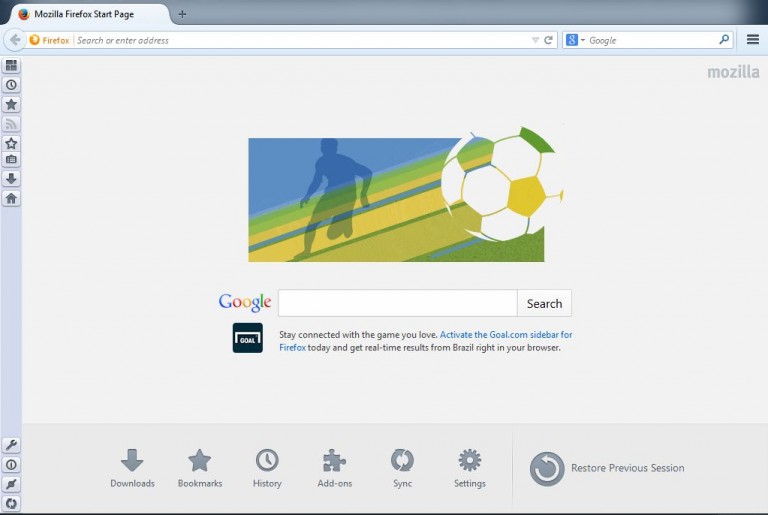Click the search bar magnifier icon

[724, 40]
